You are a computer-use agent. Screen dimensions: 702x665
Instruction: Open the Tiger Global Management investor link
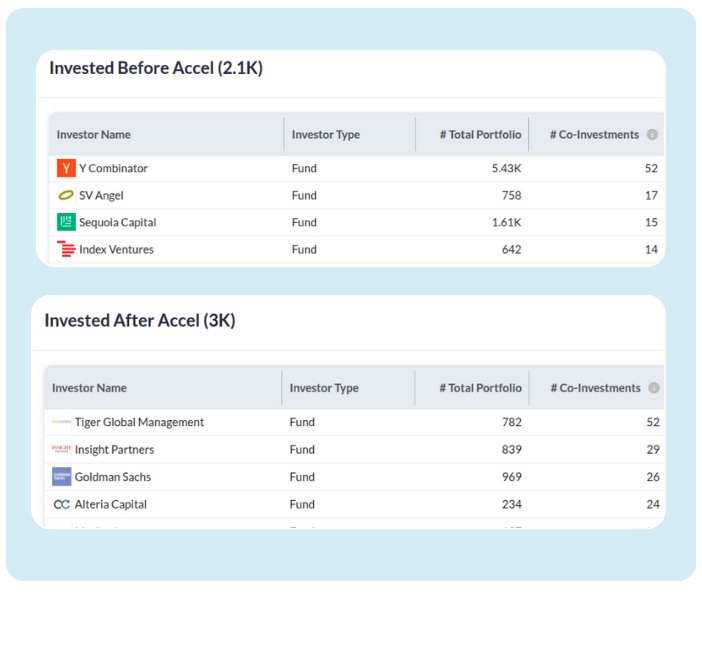pos(139,422)
